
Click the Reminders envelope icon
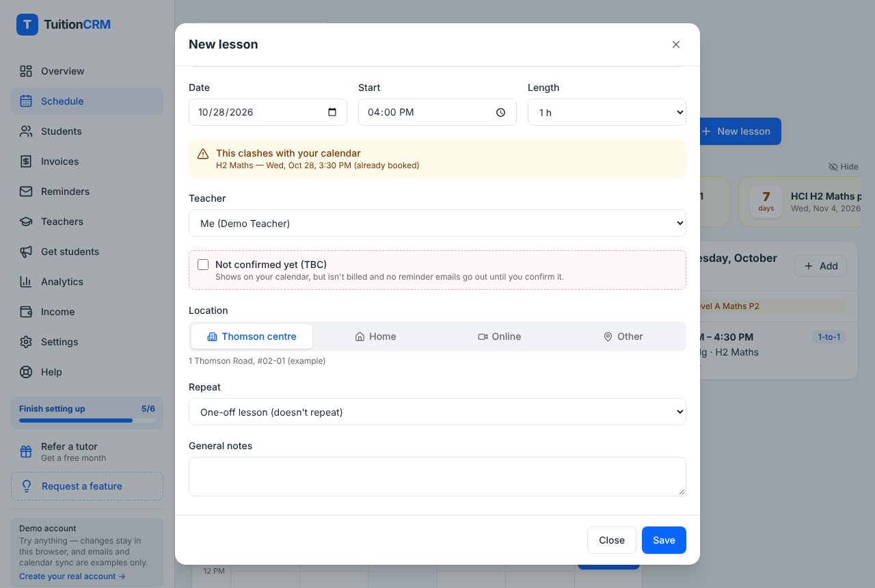pos(26,191)
